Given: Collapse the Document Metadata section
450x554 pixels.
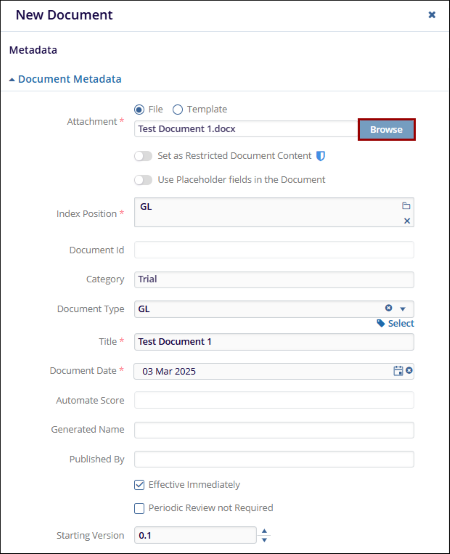Looking at the screenshot, I should tap(65, 79).
